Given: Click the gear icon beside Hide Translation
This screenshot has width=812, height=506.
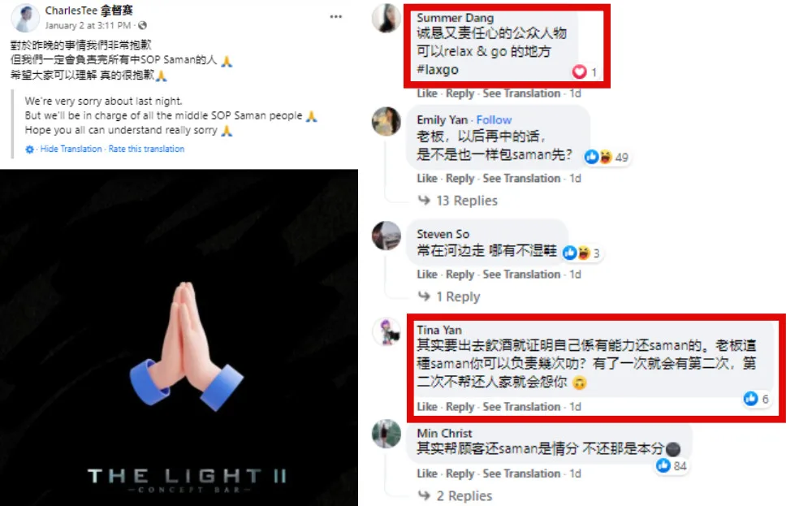Looking at the screenshot, I should [29, 149].
